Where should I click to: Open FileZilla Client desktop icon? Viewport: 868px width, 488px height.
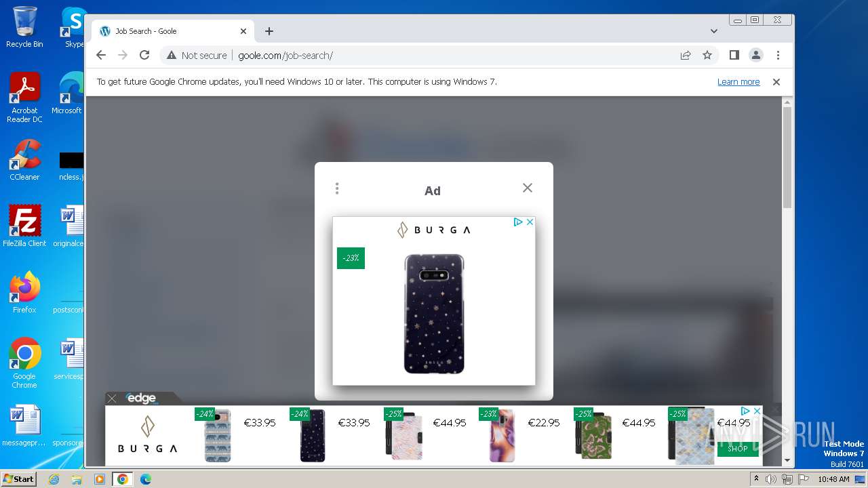(x=24, y=226)
